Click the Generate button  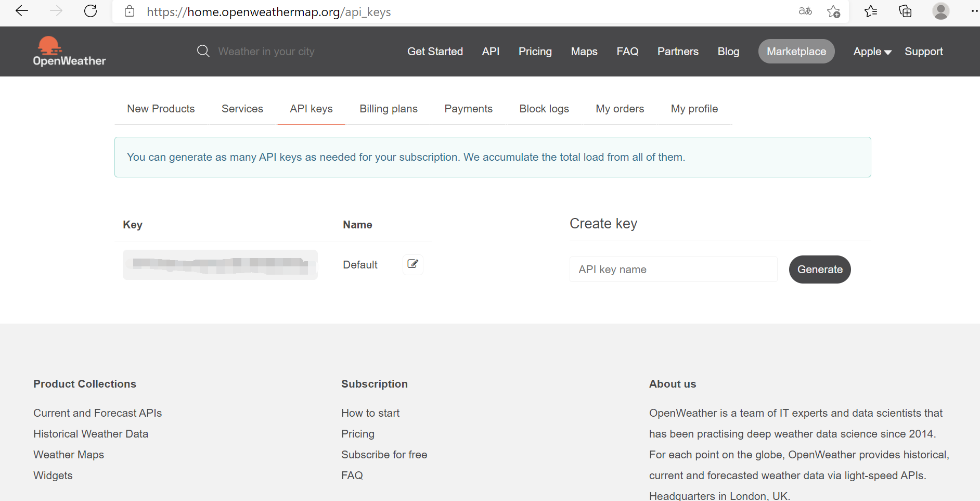[820, 269]
